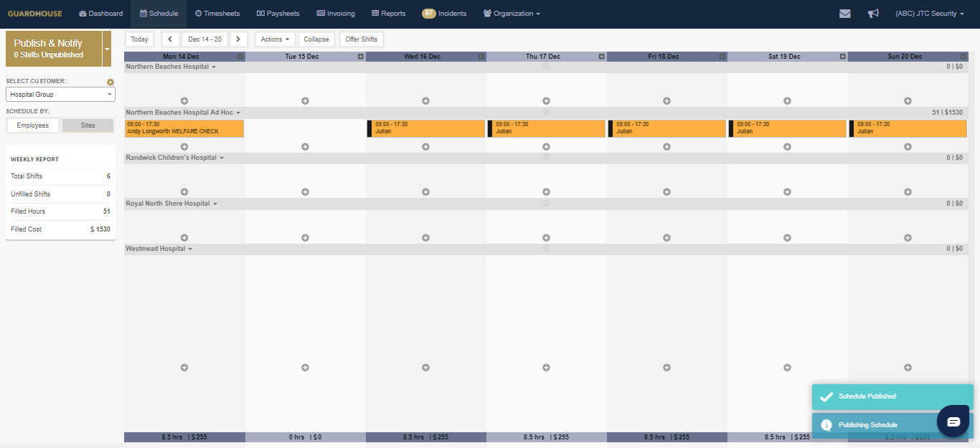Go to next week arrow
980x448 pixels.
point(239,39)
